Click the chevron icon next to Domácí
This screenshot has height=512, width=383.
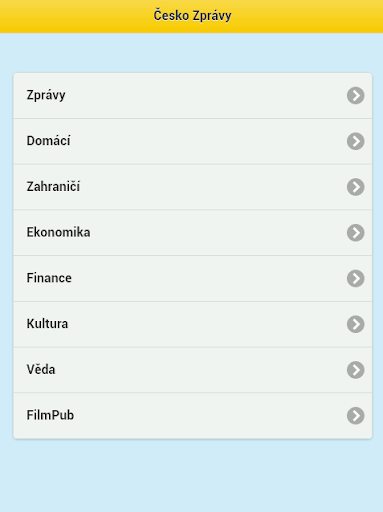[x=355, y=141]
